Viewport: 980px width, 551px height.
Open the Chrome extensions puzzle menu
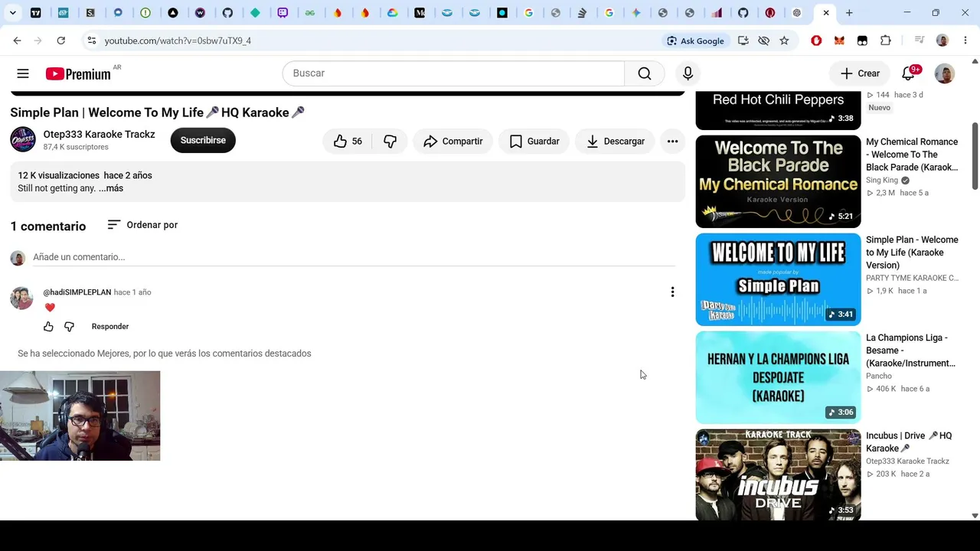coord(886,41)
